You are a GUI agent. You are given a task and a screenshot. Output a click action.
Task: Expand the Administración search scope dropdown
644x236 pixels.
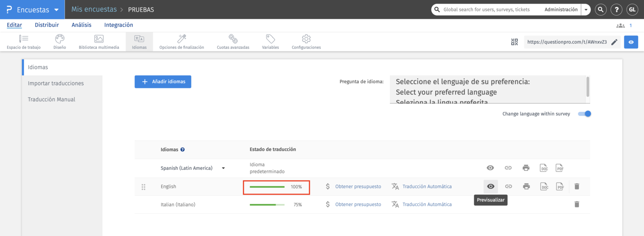tap(586, 10)
